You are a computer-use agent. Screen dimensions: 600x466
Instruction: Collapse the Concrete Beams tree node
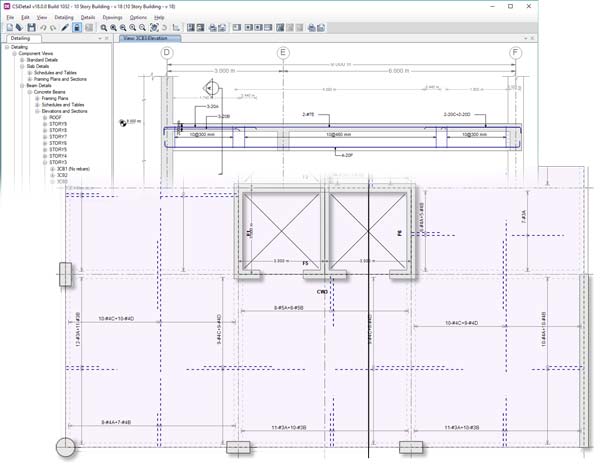pyautogui.click(x=30, y=92)
